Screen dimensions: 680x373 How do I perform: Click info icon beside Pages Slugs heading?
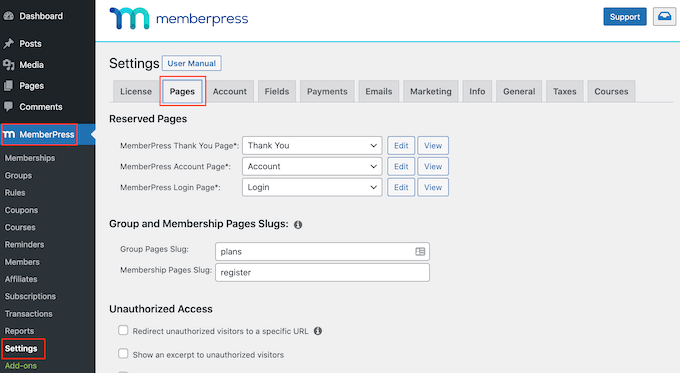pos(298,225)
